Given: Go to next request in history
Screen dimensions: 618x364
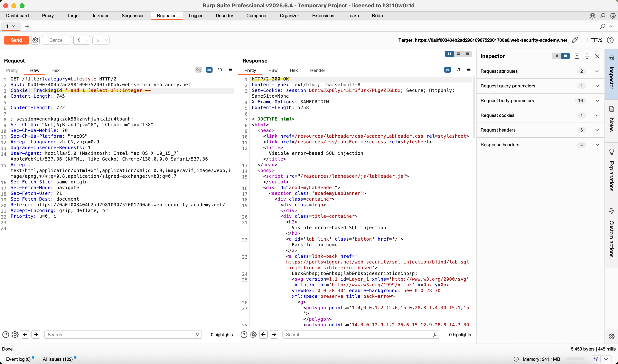Looking at the screenshot, I should (98, 40).
